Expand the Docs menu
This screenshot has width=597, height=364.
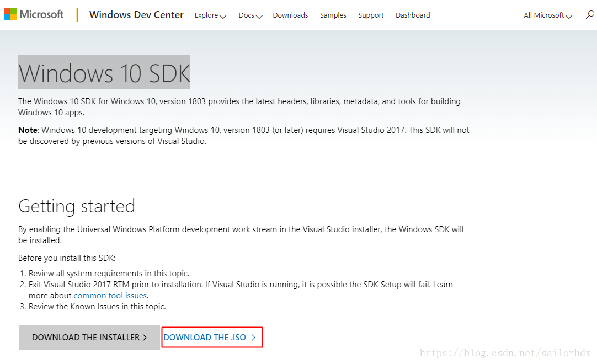[250, 15]
